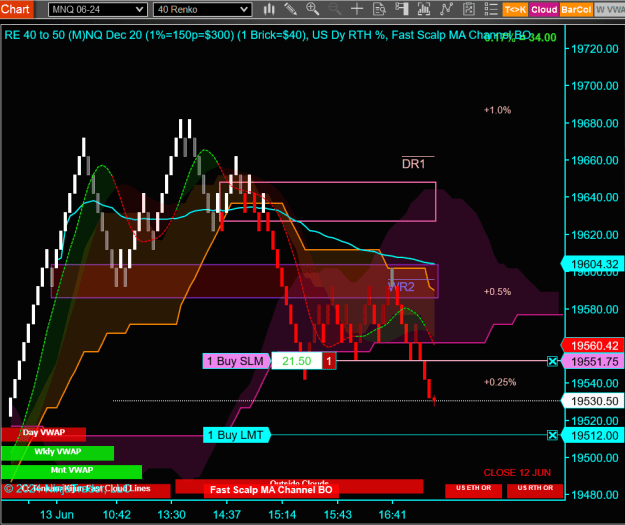Click the 13 Jun time axis label

(x=57, y=515)
